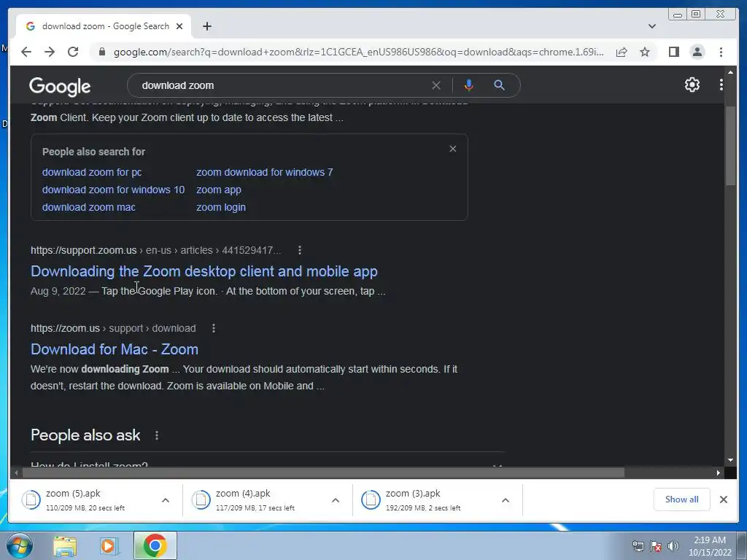Open the Chrome profile avatar
The height and width of the screenshot is (560, 747).
pyautogui.click(x=697, y=52)
